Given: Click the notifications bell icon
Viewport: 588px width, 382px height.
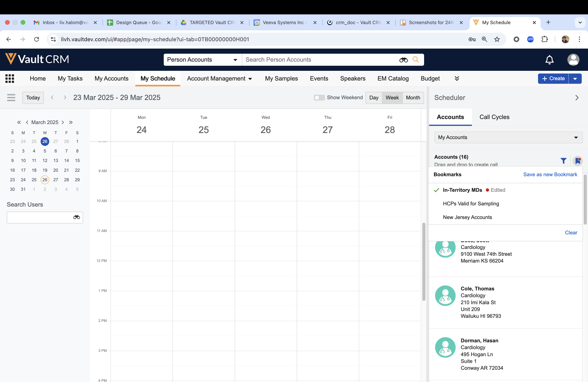Looking at the screenshot, I should point(549,60).
